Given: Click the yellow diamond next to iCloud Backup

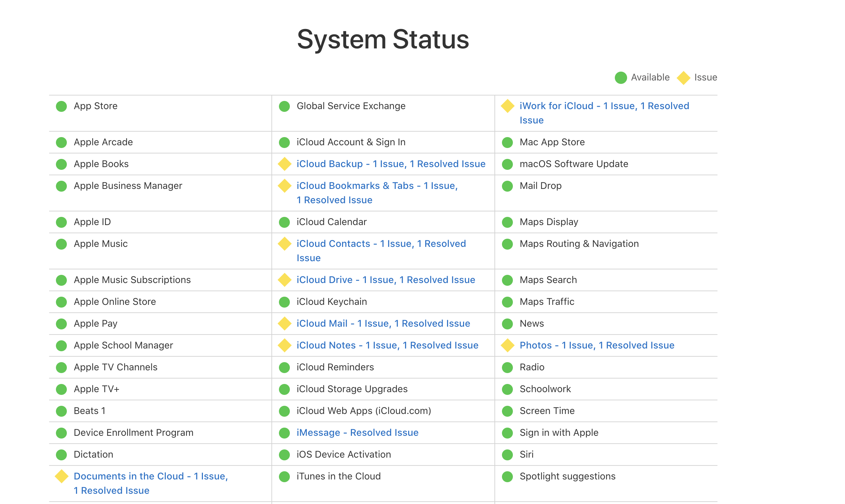Looking at the screenshot, I should point(284,164).
